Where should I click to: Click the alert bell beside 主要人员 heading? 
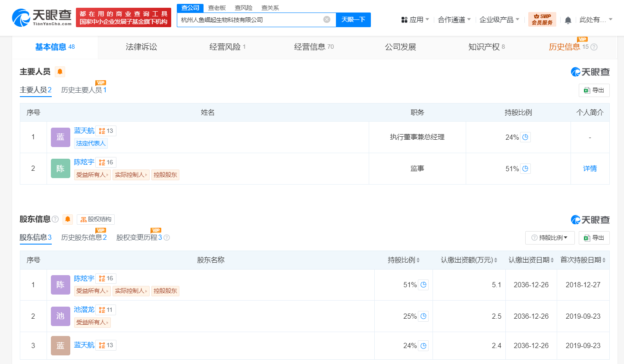click(x=60, y=72)
